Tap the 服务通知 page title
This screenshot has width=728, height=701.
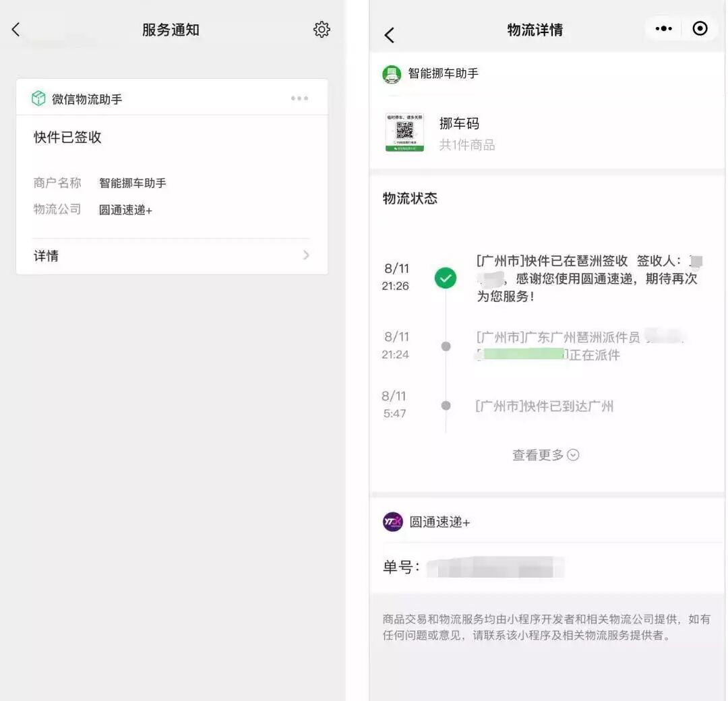pyautogui.click(x=171, y=30)
